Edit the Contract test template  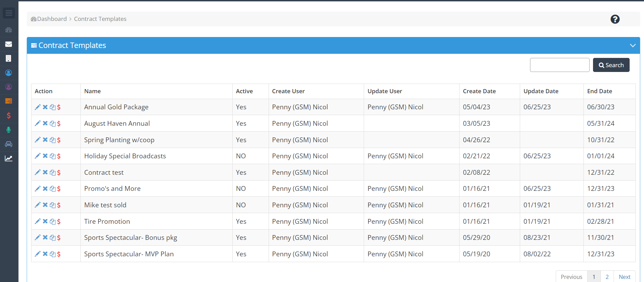coord(38,172)
